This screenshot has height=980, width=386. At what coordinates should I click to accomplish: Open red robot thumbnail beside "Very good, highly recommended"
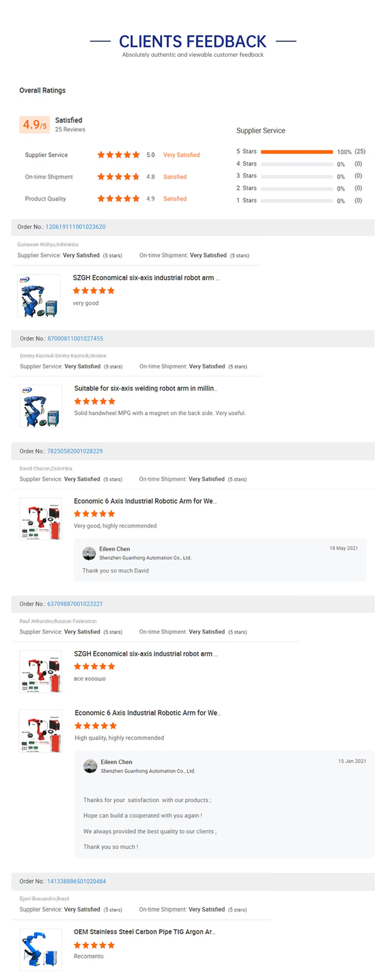click(x=41, y=518)
